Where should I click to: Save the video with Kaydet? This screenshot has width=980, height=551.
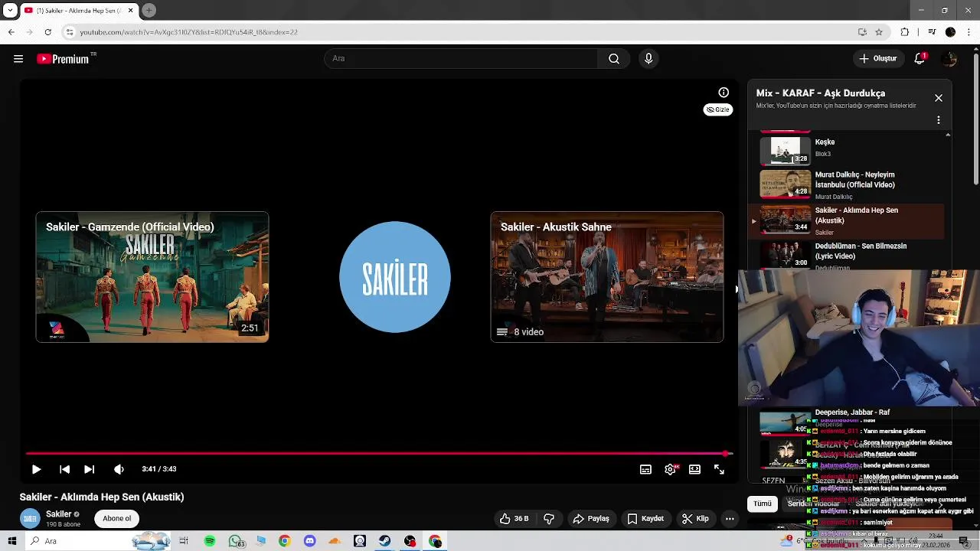(x=645, y=519)
